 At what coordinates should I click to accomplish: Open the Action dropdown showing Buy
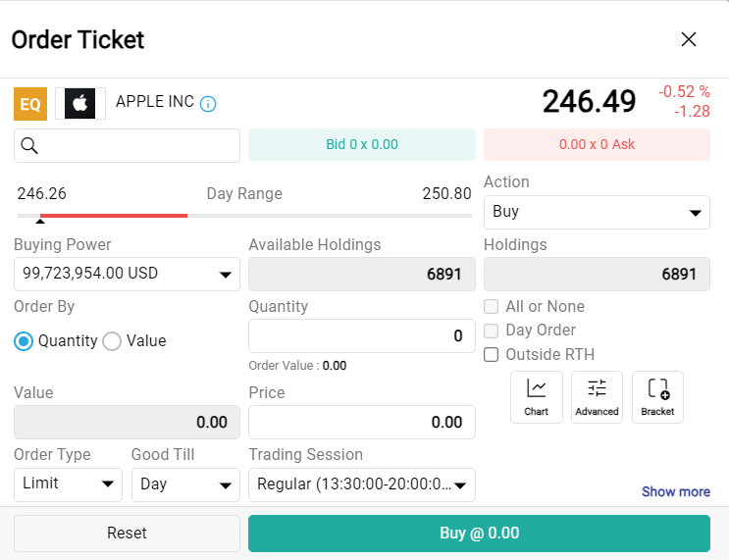[597, 212]
